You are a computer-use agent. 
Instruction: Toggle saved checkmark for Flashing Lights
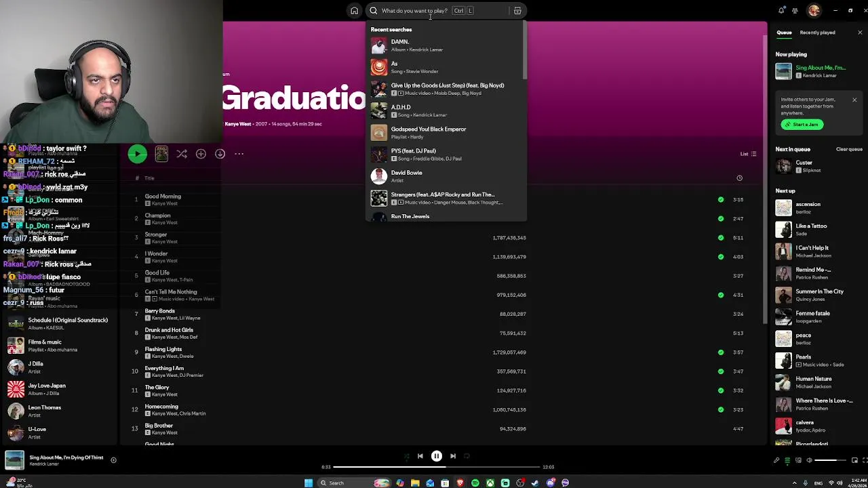pyautogui.click(x=720, y=352)
